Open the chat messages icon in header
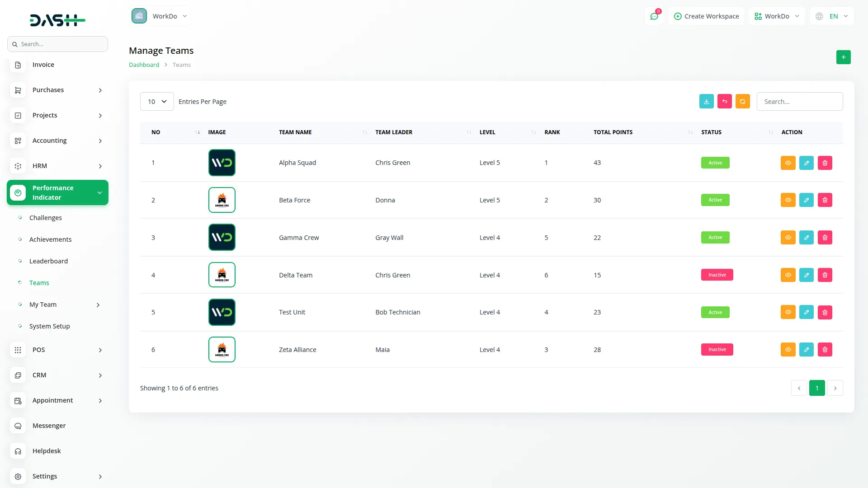 654,16
